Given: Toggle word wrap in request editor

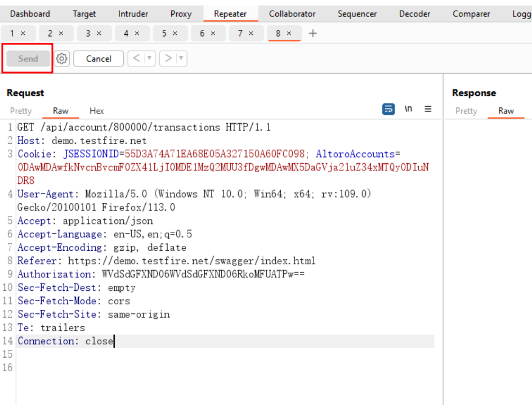Looking at the screenshot, I should click(388, 109).
